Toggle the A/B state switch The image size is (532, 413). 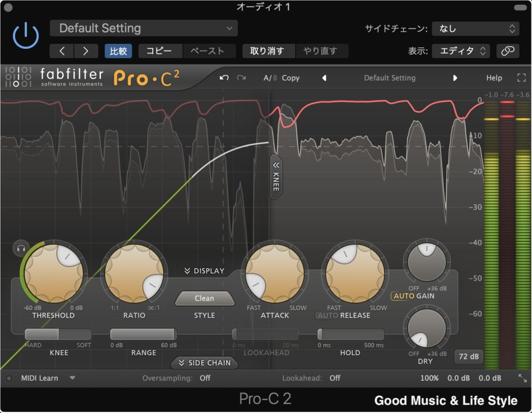270,78
